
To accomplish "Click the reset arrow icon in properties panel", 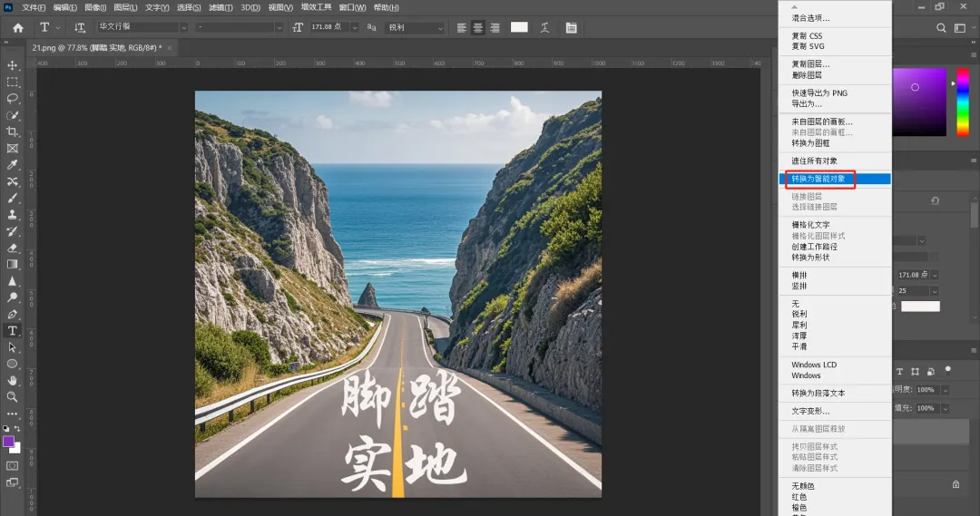I will tap(935, 200).
